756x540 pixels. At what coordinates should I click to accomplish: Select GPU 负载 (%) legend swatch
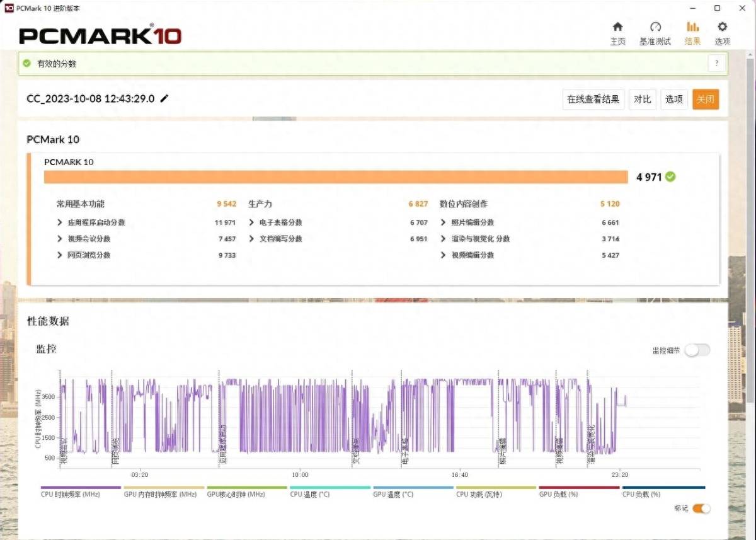point(580,487)
